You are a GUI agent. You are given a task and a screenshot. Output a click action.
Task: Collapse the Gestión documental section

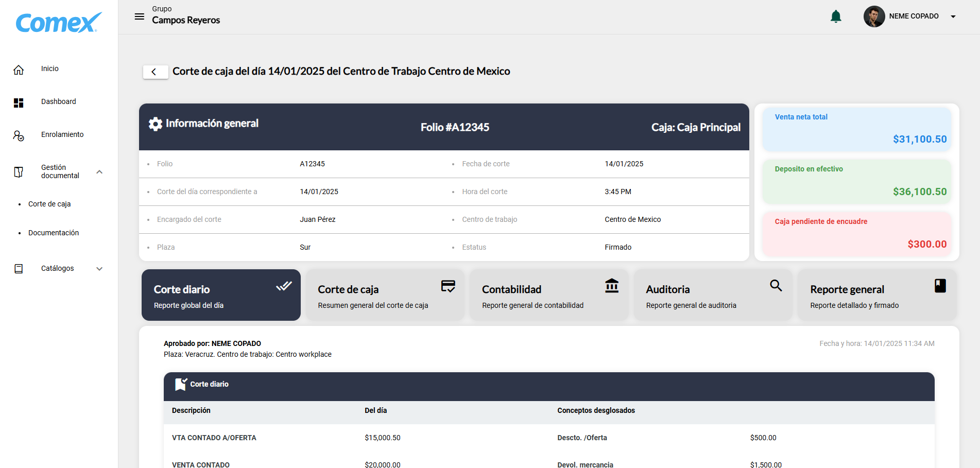[x=99, y=172]
